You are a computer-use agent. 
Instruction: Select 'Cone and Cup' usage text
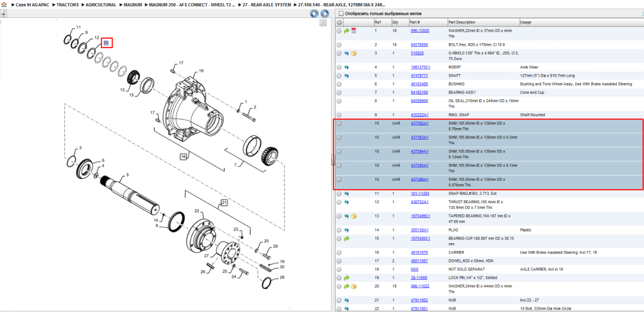532,93
